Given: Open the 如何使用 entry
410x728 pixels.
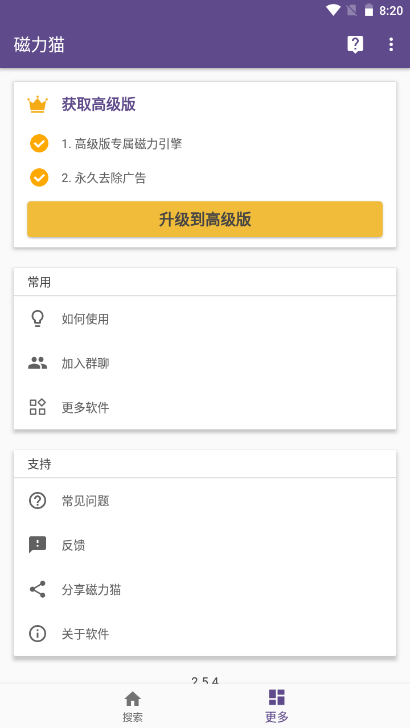Looking at the screenshot, I should click(x=205, y=319).
